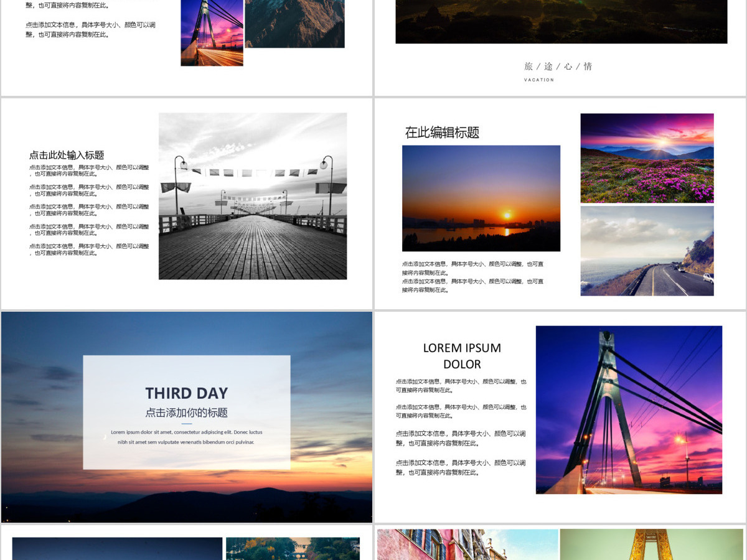Select the rocky mountain photo in the top-left slide
Image resolution: width=747 pixels, height=560 pixels.
(x=294, y=24)
